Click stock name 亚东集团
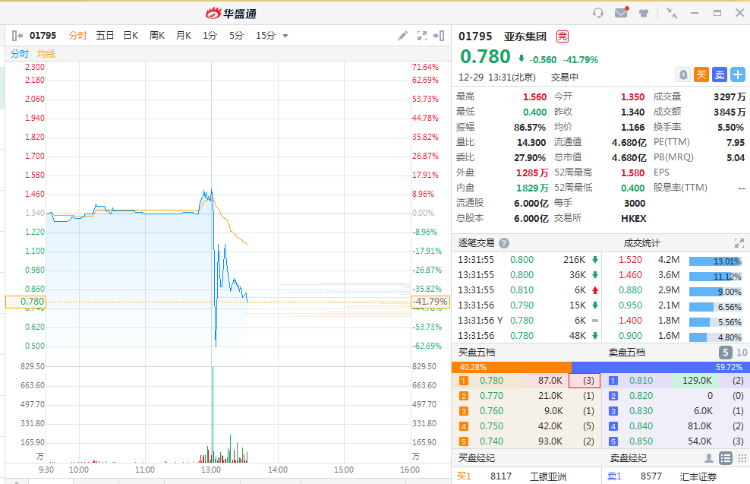The image size is (750, 484). [x=525, y=36]
